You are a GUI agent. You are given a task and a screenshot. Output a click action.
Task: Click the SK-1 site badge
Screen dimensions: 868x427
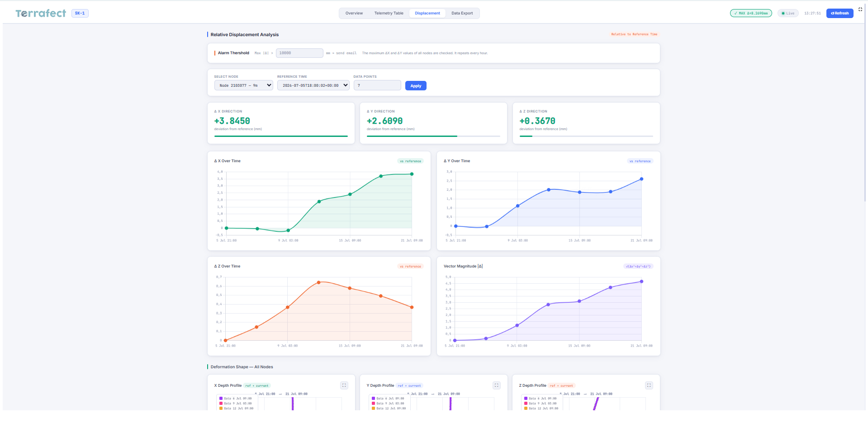[80, 13]
